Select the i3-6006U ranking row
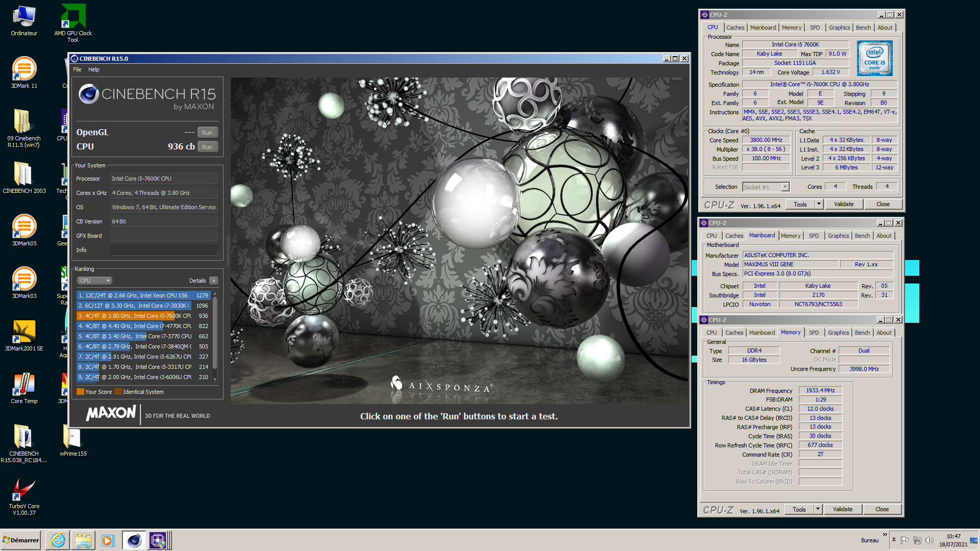Screen dimensions: 980x551 point(143,377)
